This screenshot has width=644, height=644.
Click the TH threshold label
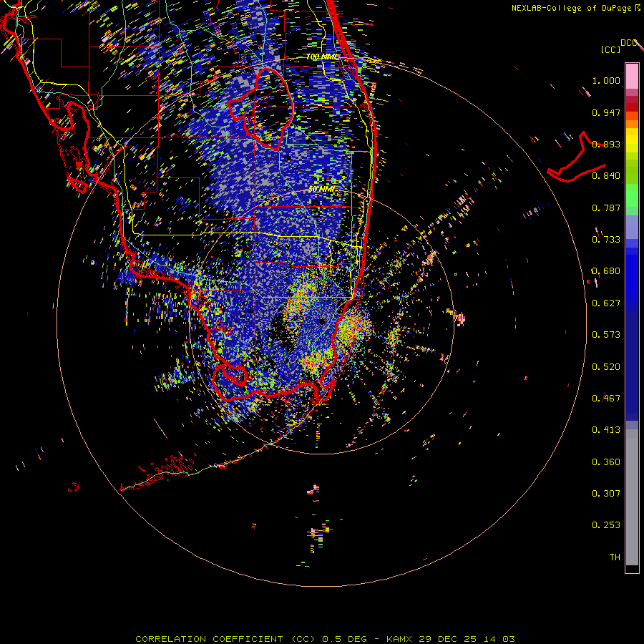click(615, 557)
